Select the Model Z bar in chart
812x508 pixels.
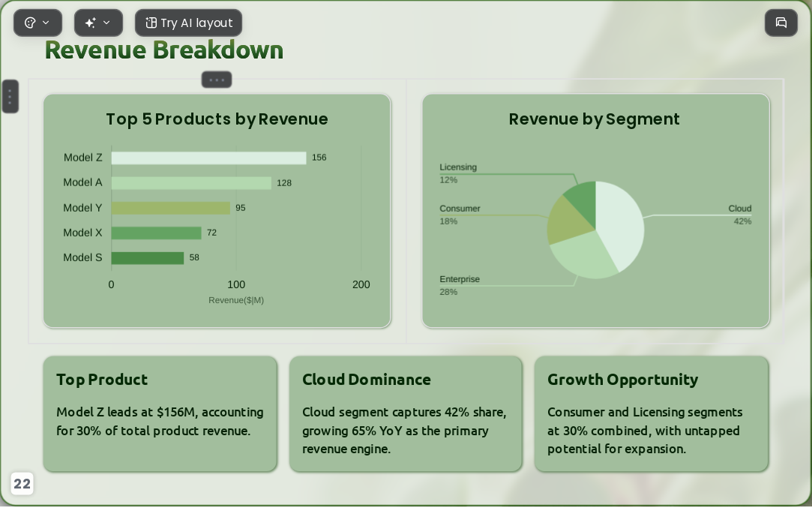pos(208,158)
